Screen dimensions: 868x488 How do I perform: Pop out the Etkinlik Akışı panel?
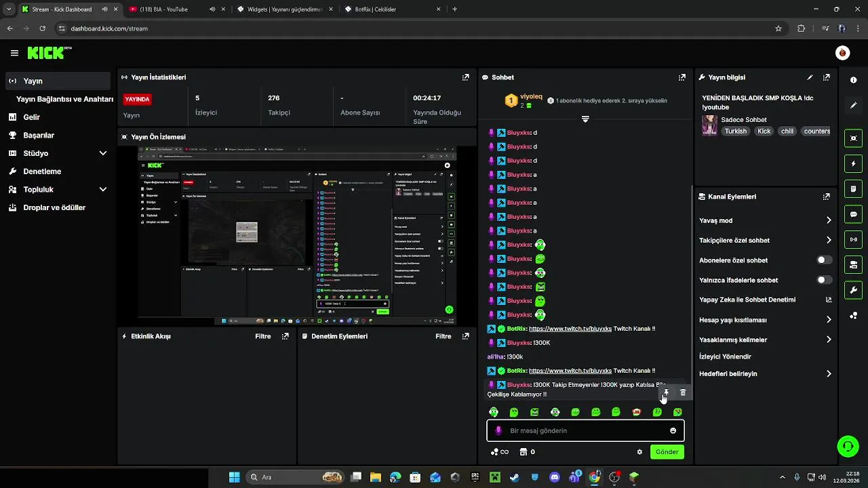[x=285, y=336]
